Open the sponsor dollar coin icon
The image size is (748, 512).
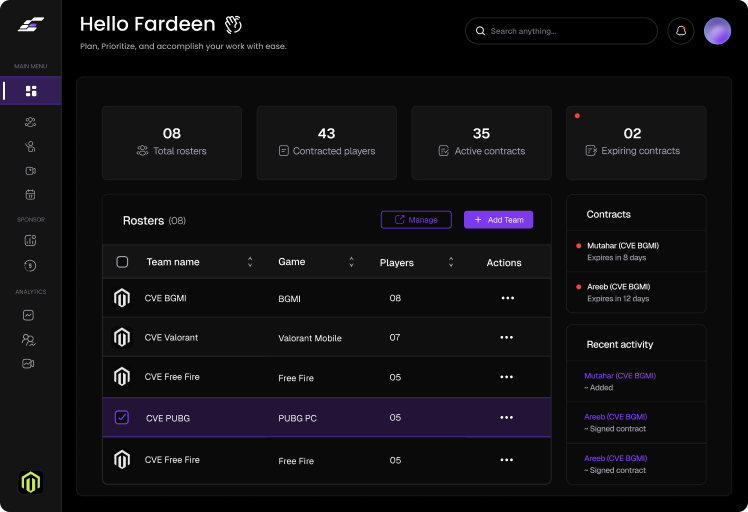pyautogui.click(x=30, y=265)
